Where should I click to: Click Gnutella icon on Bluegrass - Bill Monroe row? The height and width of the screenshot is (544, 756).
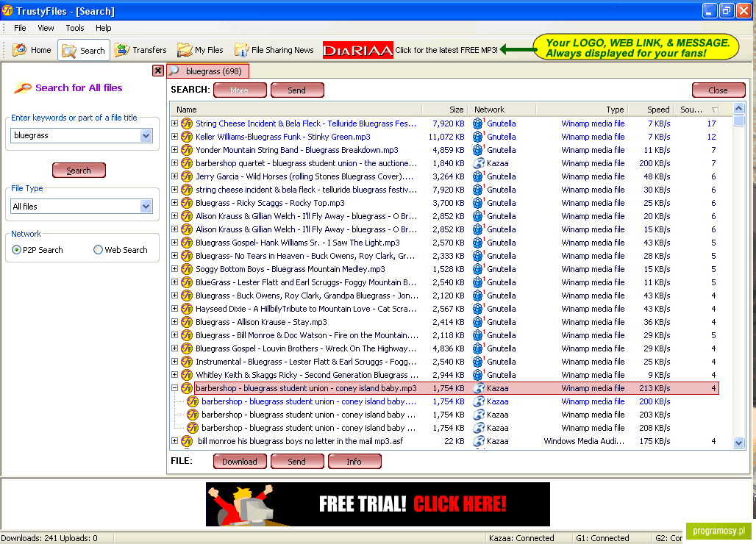tap(478, 335)
